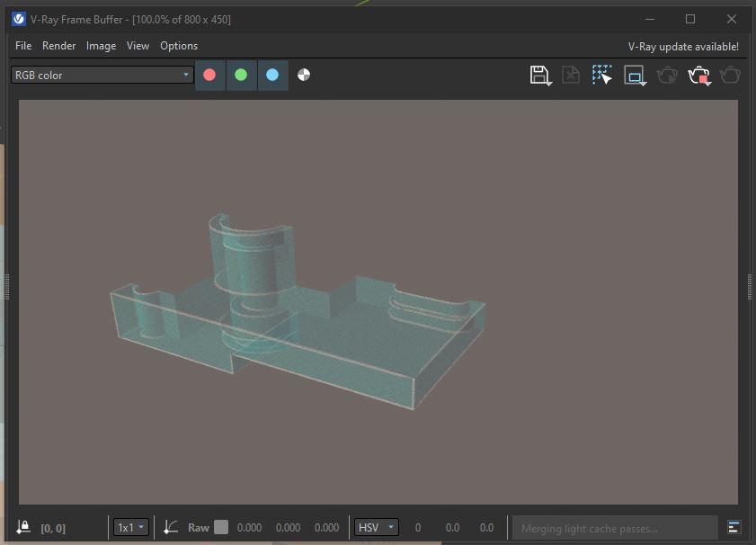Select the Region render icon

(635, 76)
